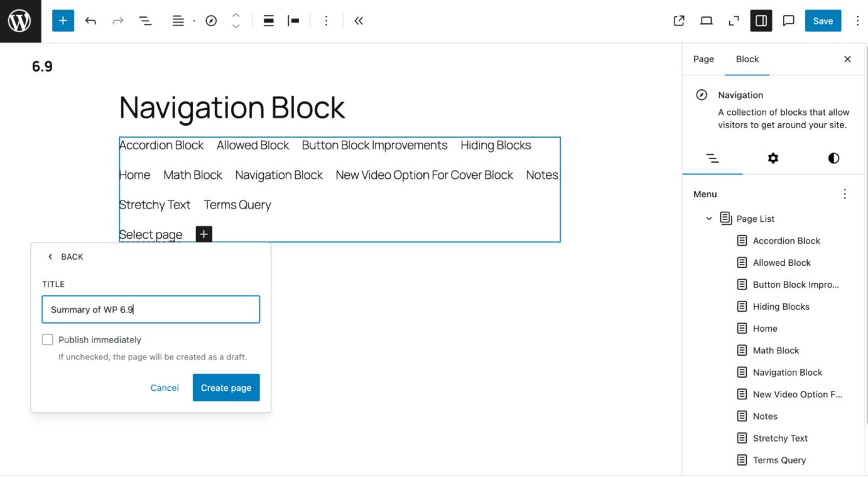This screenshot has width=868, height=477.
Task: Collapse the Page List tree item
Action: (x=709, y=219)
